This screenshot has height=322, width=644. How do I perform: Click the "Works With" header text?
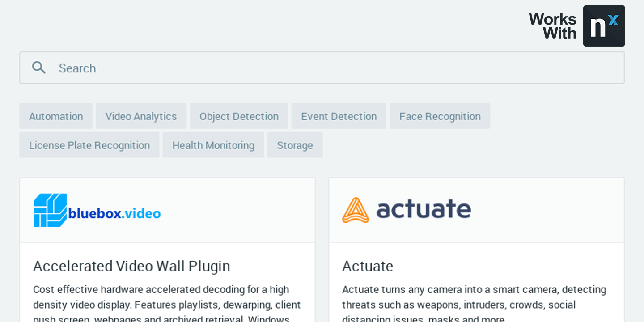point(553,26)
